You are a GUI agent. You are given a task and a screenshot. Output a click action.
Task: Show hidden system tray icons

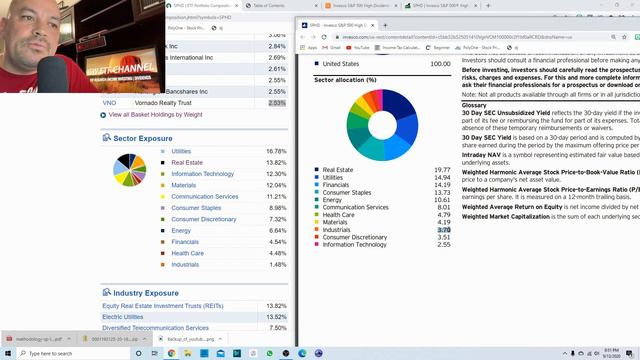click(565, 353)
